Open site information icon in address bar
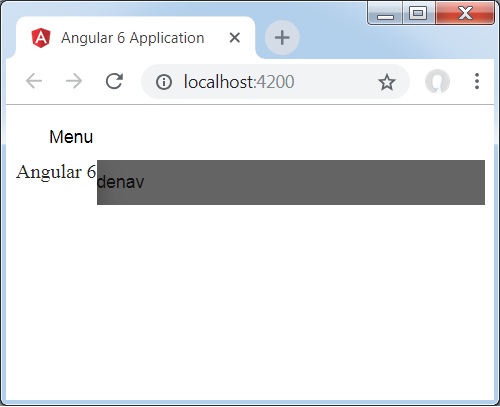 tap(164, 82)
